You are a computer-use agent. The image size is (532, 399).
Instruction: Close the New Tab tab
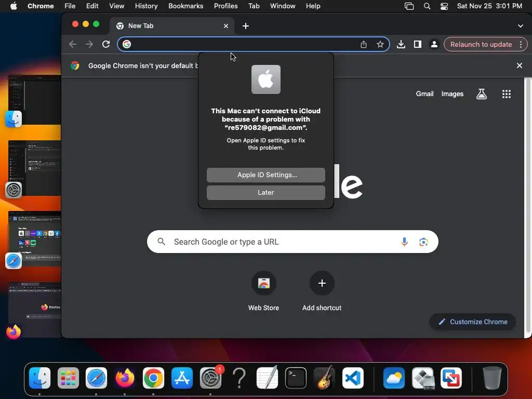tap(226, 26)
